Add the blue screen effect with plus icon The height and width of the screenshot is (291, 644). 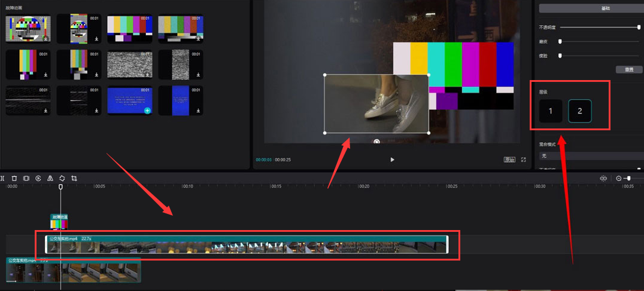(x=147, y=111)
